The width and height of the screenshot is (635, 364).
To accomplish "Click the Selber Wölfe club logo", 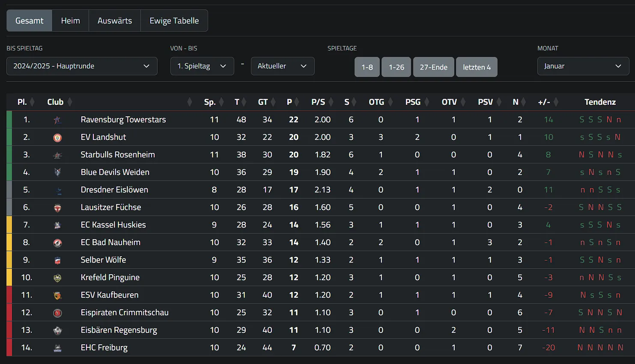I will [57, 260].
